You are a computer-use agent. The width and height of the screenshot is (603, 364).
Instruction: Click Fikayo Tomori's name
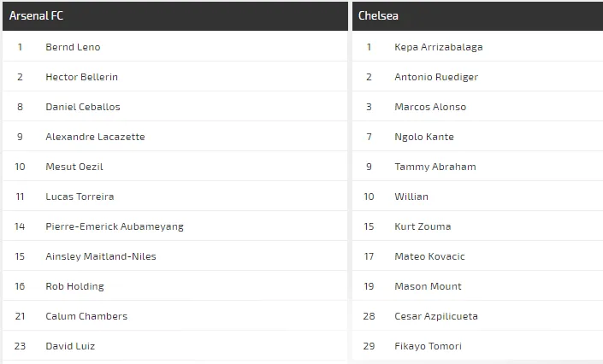428,346
